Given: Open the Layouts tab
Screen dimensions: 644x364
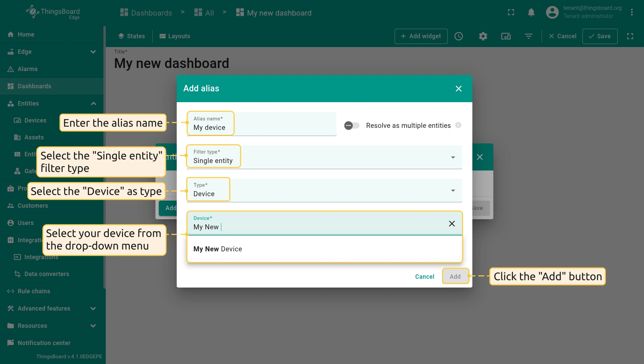Looking at the screenshot, I should click(x=175, y=36).
